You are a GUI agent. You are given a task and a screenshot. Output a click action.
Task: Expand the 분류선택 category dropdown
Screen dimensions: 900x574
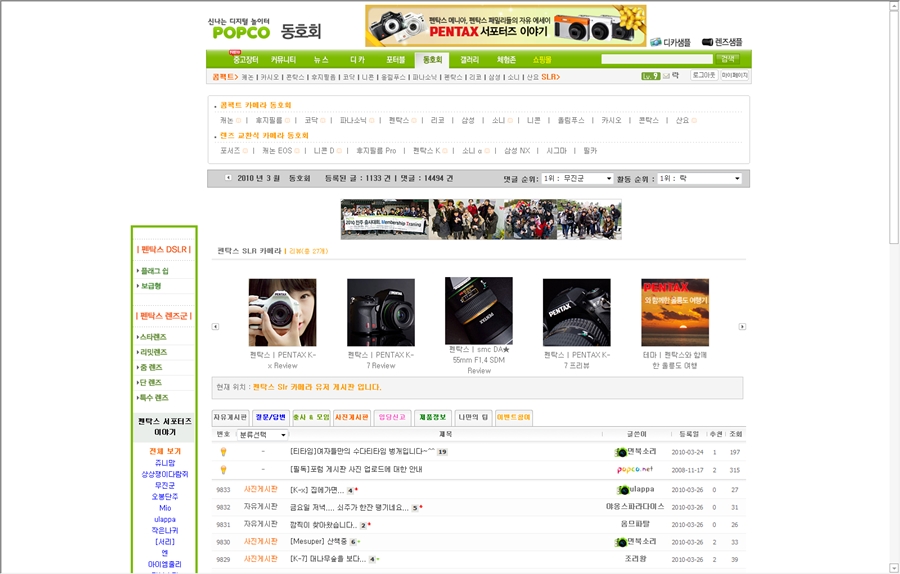262,435
